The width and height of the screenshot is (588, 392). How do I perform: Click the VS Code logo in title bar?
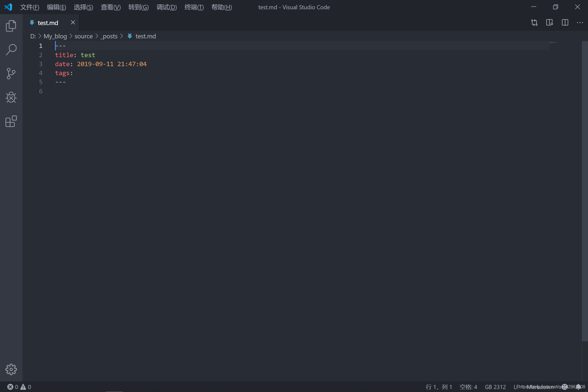click(8, 7)
